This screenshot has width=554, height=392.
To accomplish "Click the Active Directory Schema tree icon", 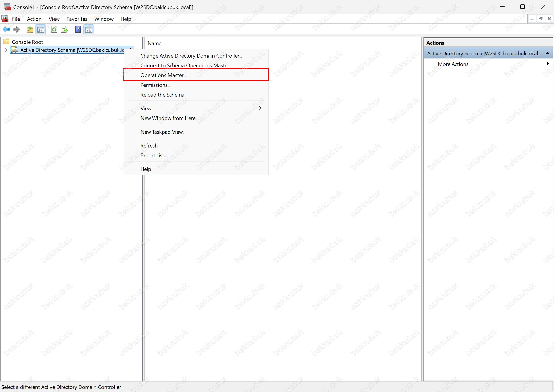I will coord(14,50).
